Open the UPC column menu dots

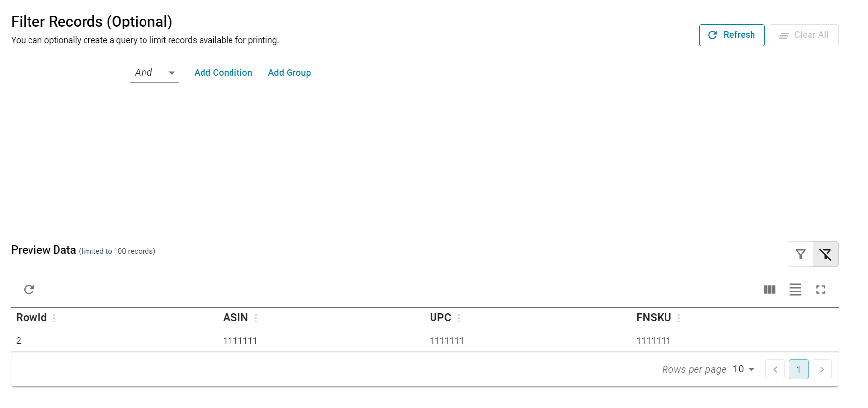459,318
